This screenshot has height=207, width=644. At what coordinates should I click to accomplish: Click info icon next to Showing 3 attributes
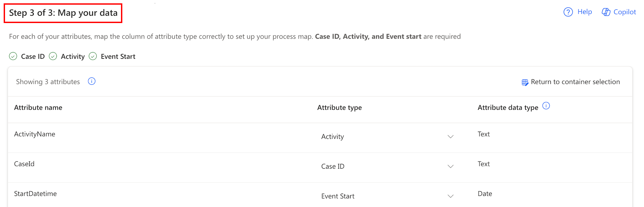coord(92,81)
